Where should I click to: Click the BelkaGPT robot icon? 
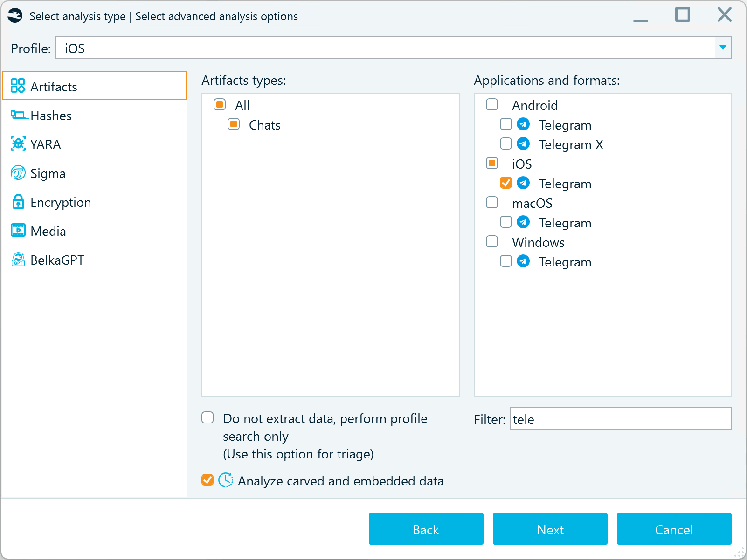18,260
